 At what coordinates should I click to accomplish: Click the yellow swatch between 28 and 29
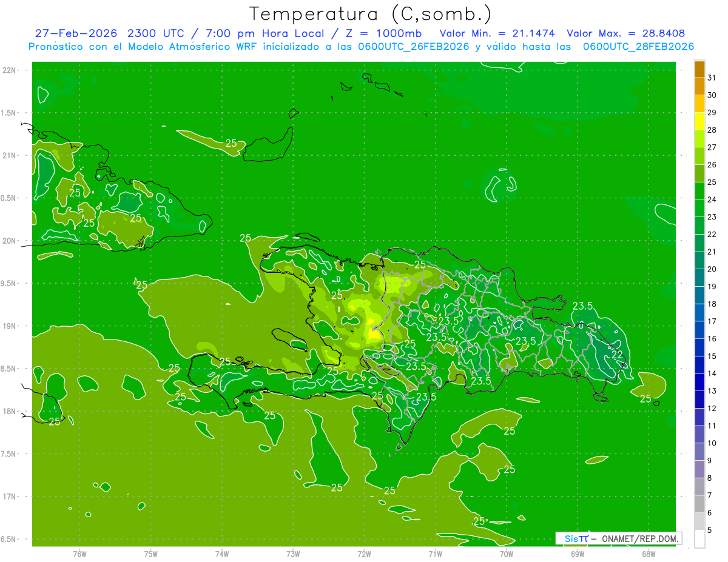point(699,121)
